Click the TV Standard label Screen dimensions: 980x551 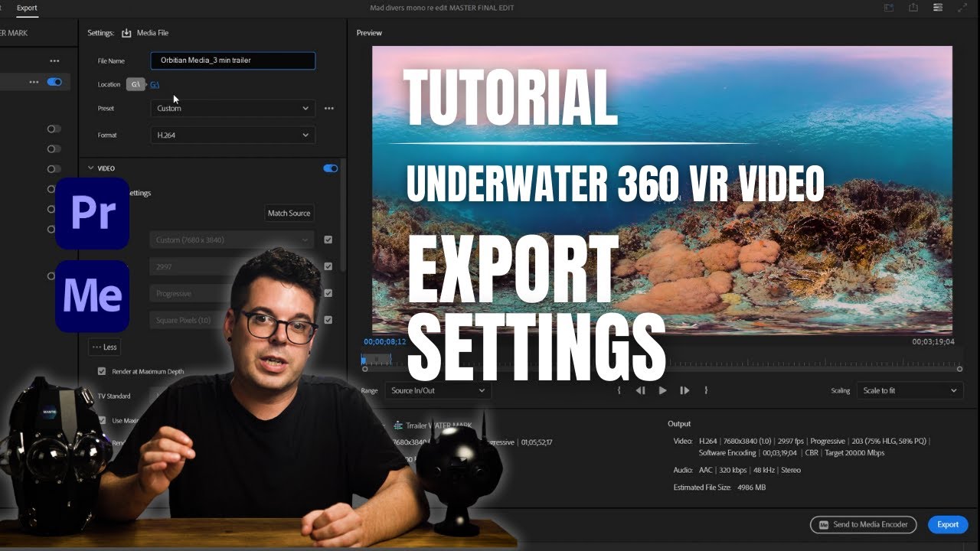pyautogui.click(x=114, y=396)
